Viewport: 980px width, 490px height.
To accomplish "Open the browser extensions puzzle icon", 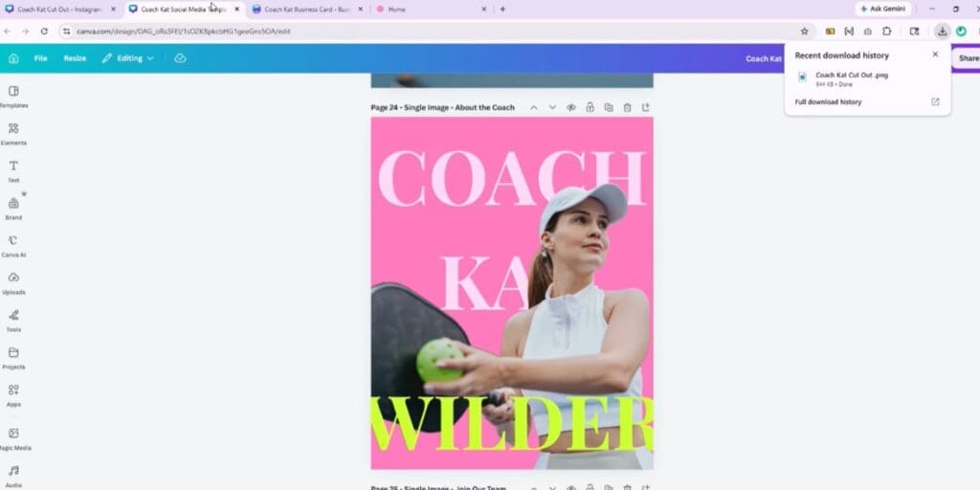I will click(886, 32).
